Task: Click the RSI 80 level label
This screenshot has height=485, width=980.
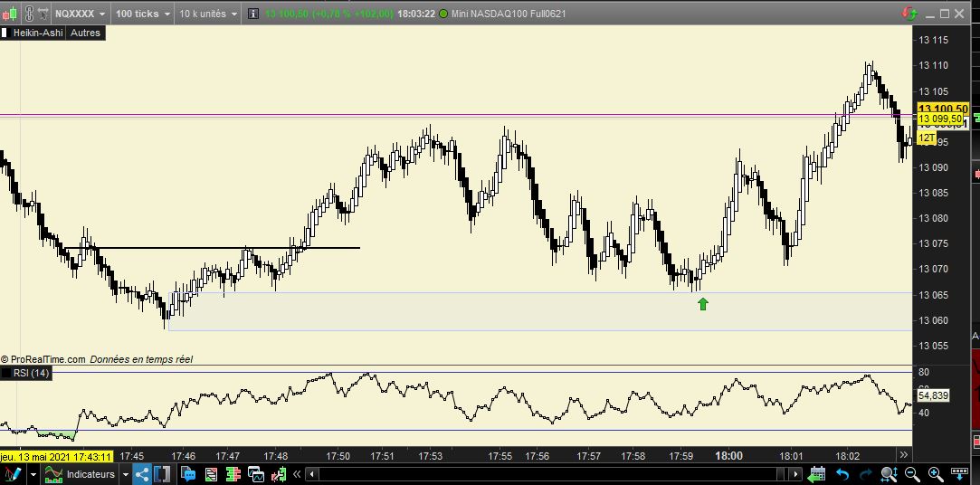Action: click(x=923, y=373)
